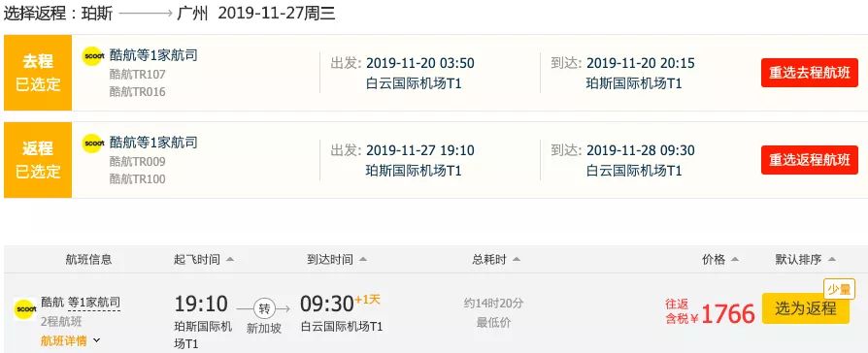868x353 pixels.
Task: Choose 选为返程 for this flight
Action: tap(806, 308)
